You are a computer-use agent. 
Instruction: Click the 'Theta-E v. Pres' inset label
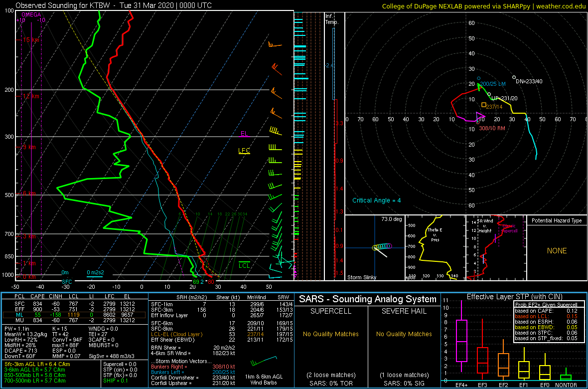434,234
